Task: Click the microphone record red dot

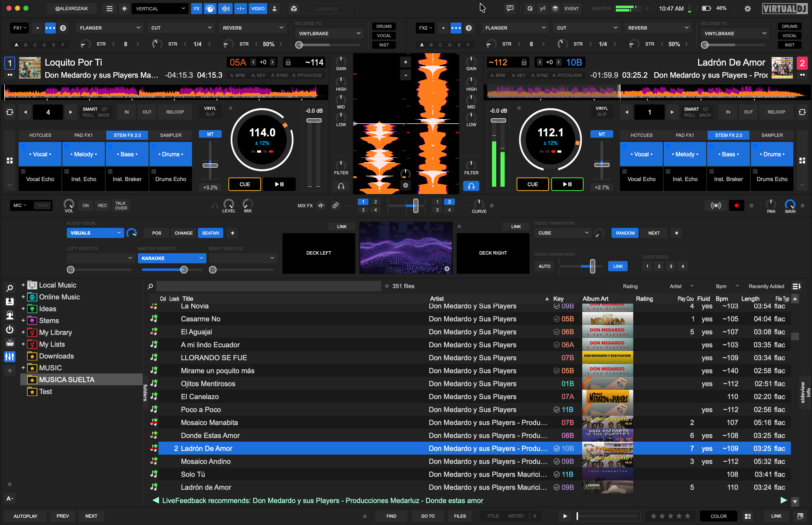Action: [736, 206]
